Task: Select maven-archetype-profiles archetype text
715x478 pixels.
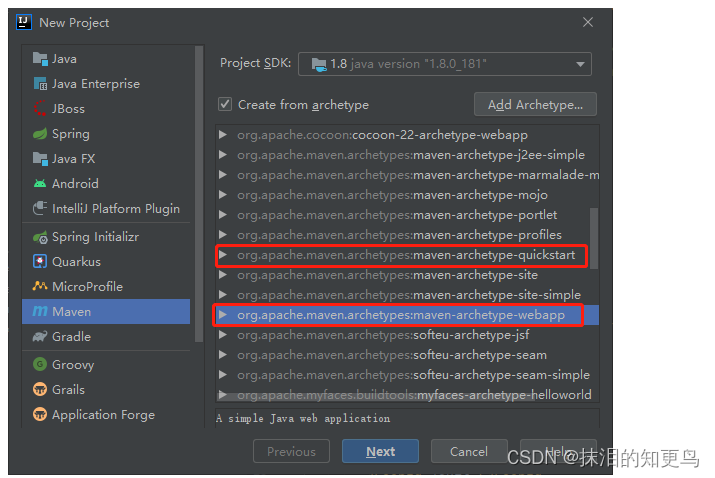Action: [x=399, y=235]
